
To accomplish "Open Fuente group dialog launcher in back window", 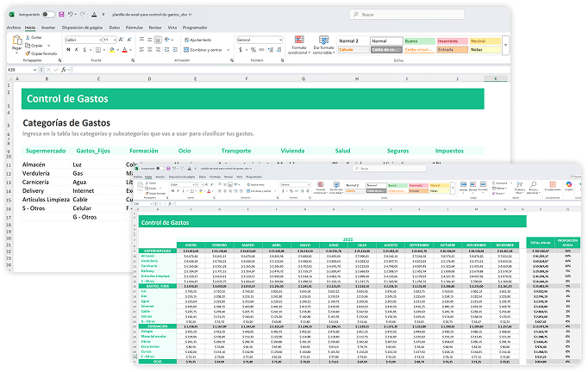I will pos(133,60).
